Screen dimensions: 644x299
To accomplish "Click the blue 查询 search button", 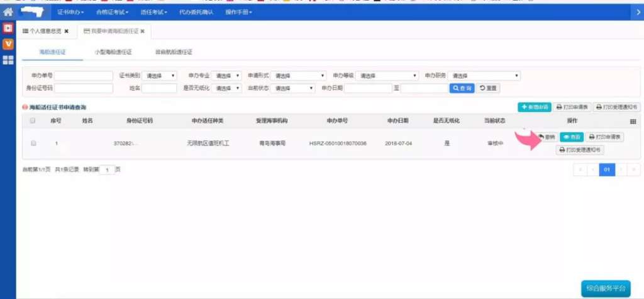I will tap(462, 88).
